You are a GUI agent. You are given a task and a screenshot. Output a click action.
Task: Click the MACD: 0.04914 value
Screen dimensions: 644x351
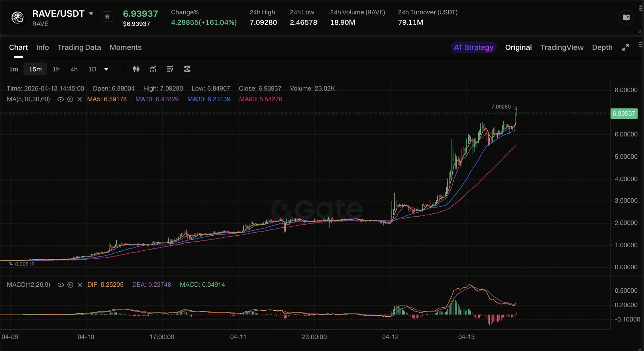click(202, 285)
